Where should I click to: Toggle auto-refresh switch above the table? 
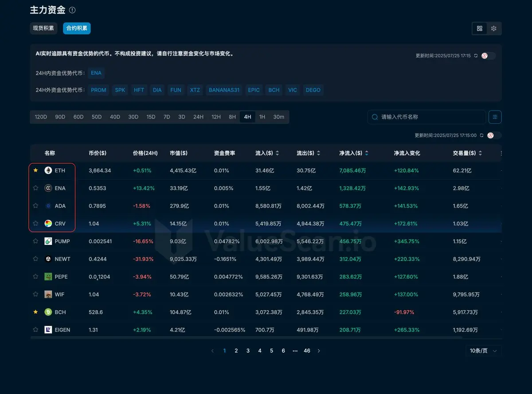coord(494,135)
